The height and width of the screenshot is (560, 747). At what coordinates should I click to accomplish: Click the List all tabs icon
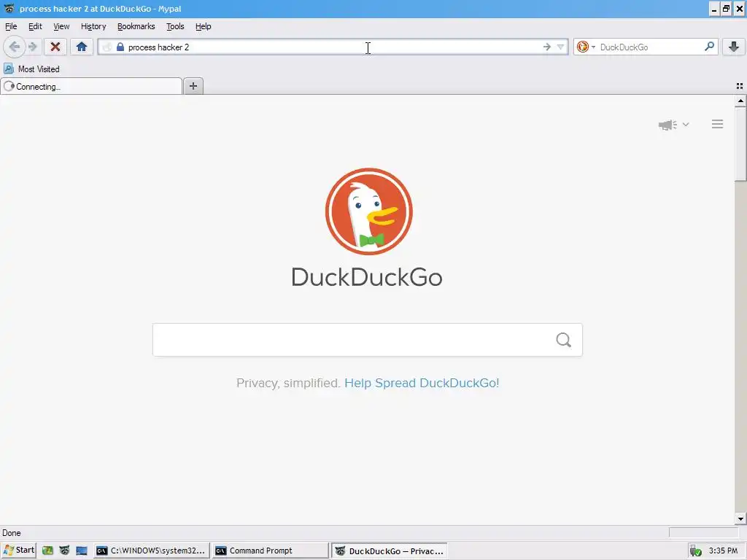pyautogui.click(x=740, y=86)
